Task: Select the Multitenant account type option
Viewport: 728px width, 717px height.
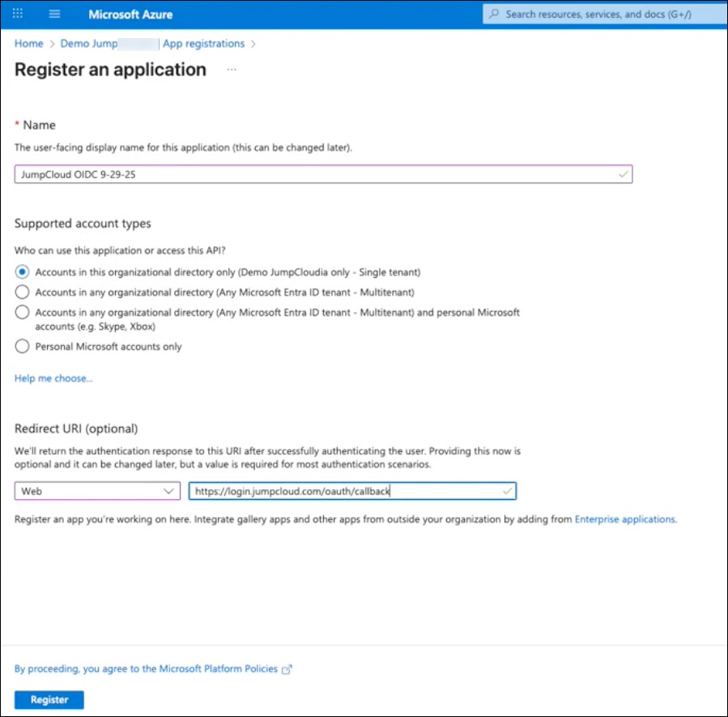Action: 22,292
